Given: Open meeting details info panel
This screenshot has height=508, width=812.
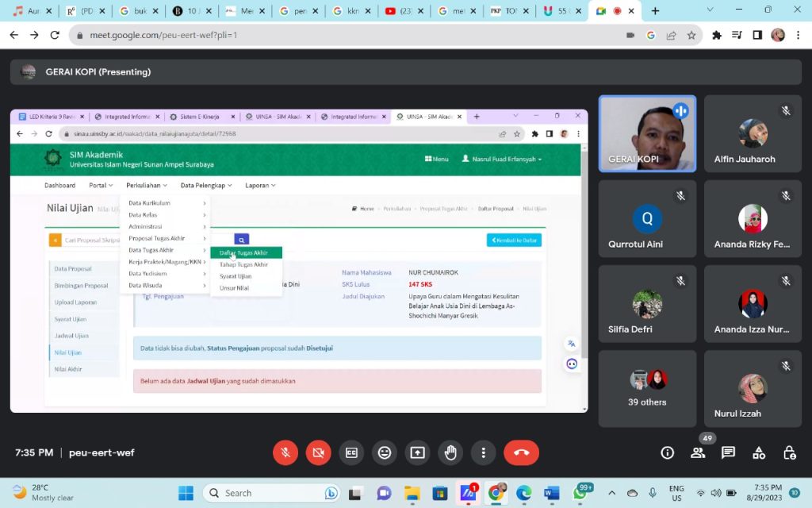Looking at the screenshot, I should [x=668, y=452].
